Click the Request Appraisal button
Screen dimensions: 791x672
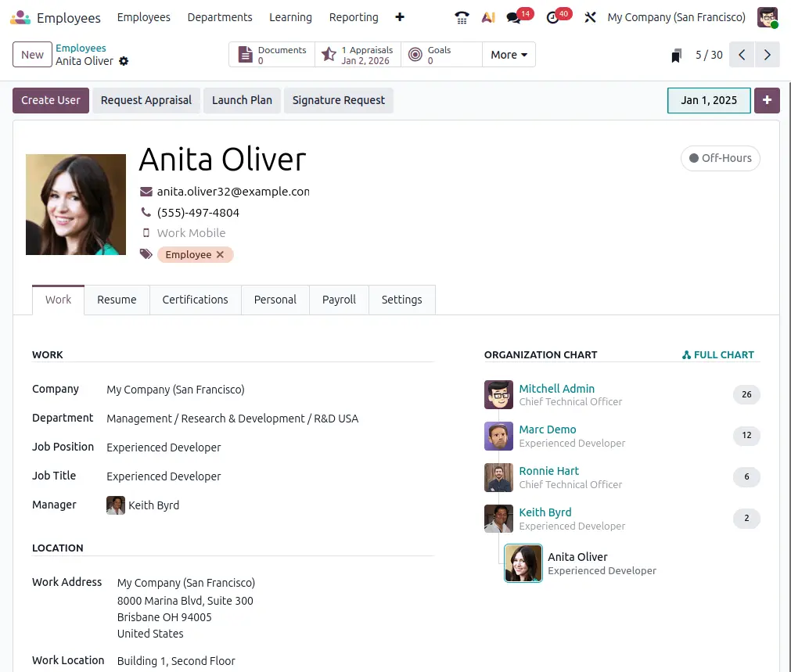pos(146,100)
